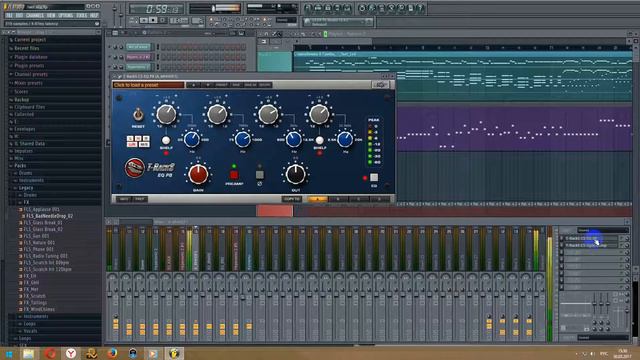Click the stop button in transport panel
Screen dimensions: 640x360
point(153,20)
